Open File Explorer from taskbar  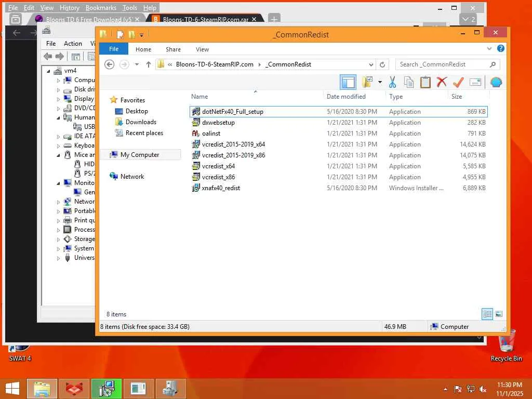[x=42, y=389]
